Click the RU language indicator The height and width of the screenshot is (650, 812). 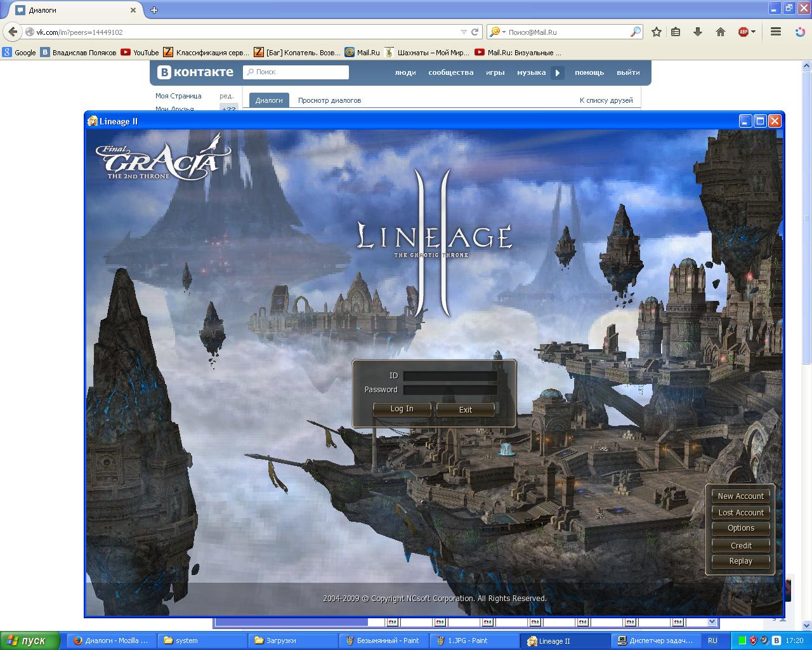point(712,641)
